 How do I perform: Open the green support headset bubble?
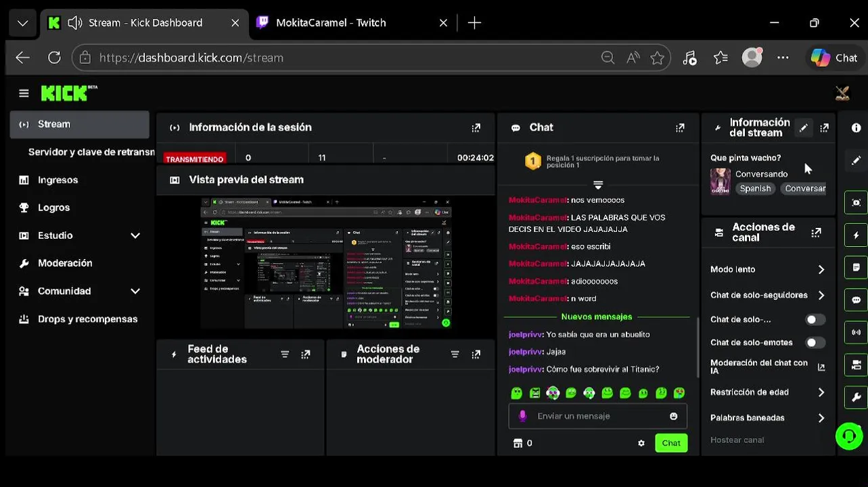pyautogui.click(x=849, y=436)
